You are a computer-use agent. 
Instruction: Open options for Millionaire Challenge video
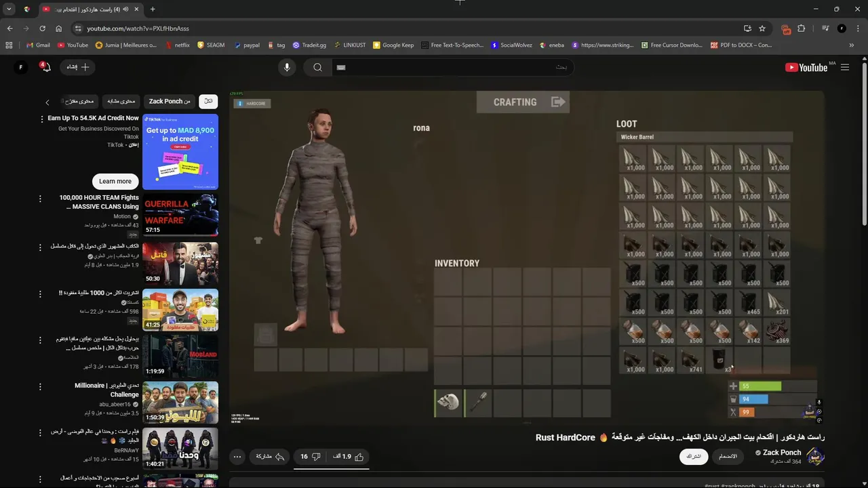pos(40,386)
